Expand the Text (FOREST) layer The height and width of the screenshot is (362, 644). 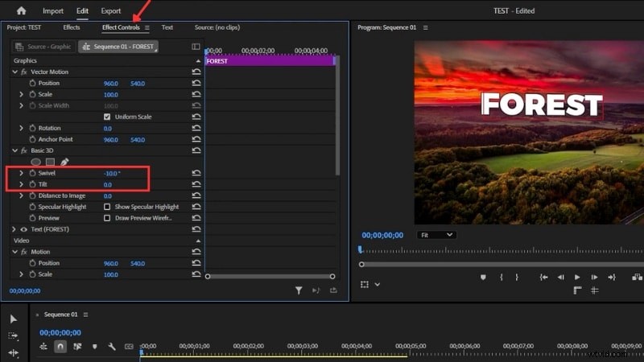pos(14,229)
